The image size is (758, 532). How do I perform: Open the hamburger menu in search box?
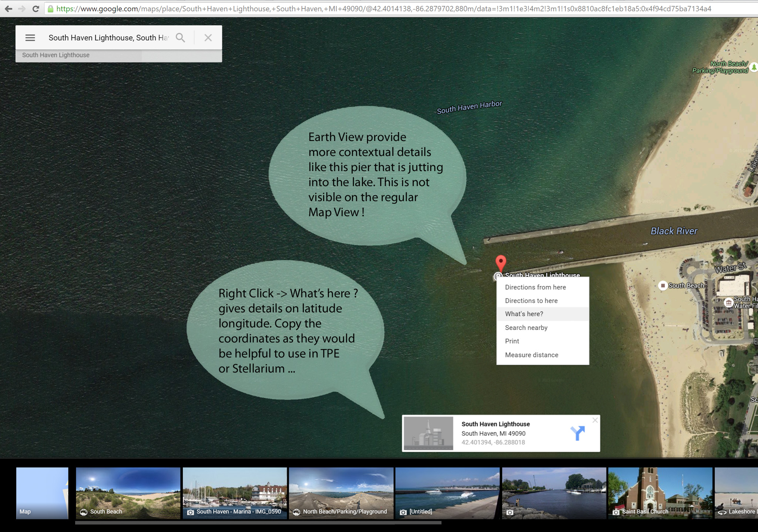point(30,38)
